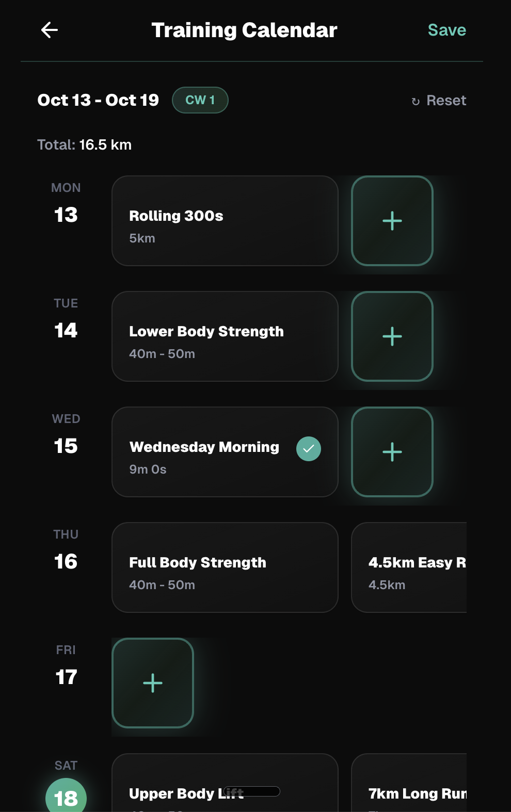
Task: Select the CW 1 week badge
Action: [200, 100]
